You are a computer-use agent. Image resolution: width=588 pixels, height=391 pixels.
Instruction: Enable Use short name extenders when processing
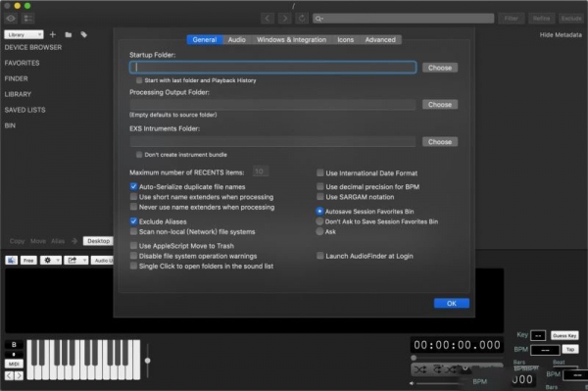133,196
